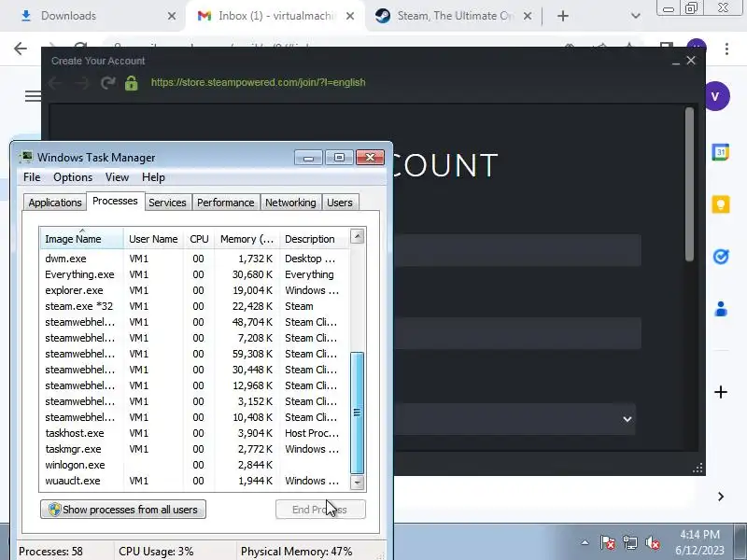Open Google Contacts side panel icon
The image size is (747, 560).
point(721,309)
